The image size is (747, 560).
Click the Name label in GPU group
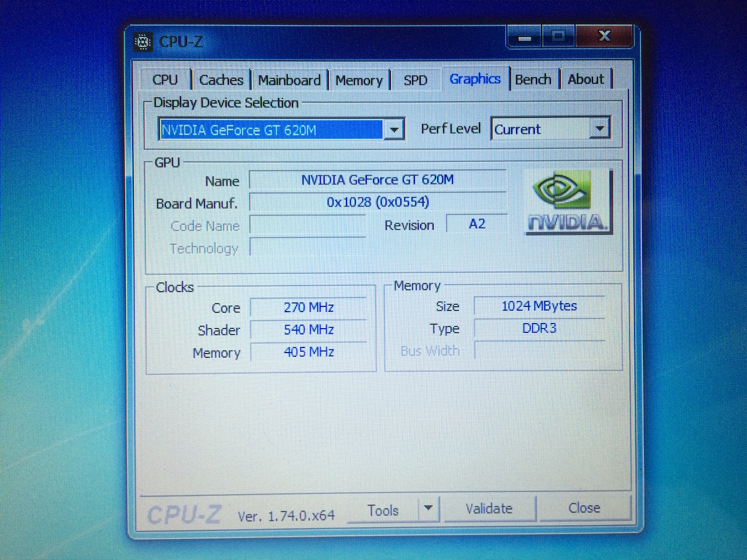click(x=222, y=181)
